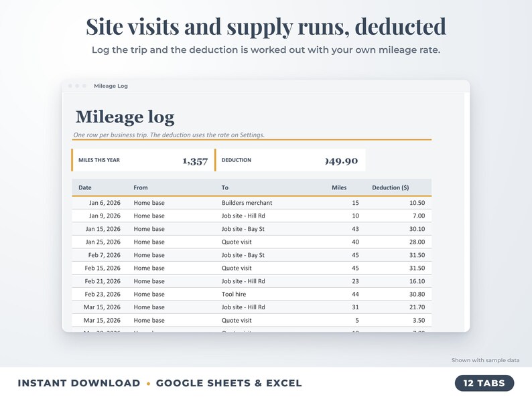Click "Job site - Bay St" in Feb 7 row
Image resolution: width=532 pixels, height=399 pixels.
coord(243,255)
